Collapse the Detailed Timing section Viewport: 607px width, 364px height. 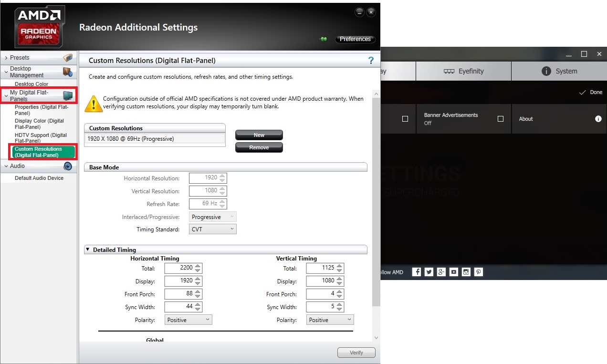tap(88, 250)
